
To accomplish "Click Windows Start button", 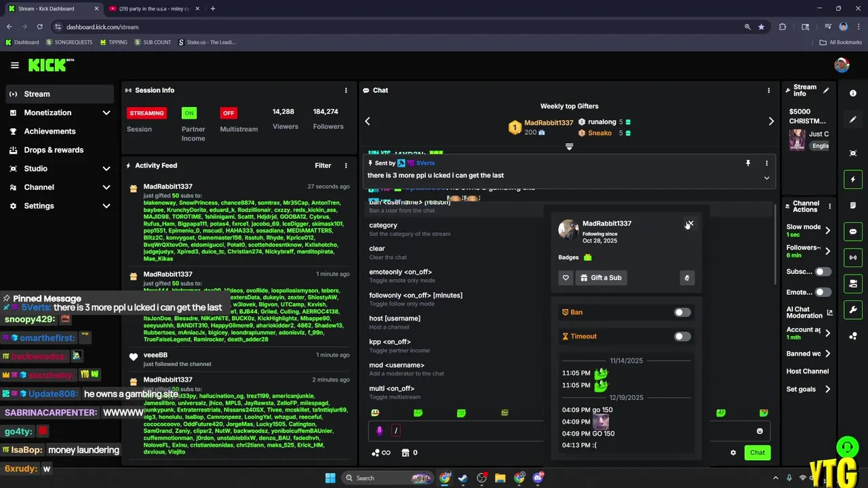I will (330, 478).
